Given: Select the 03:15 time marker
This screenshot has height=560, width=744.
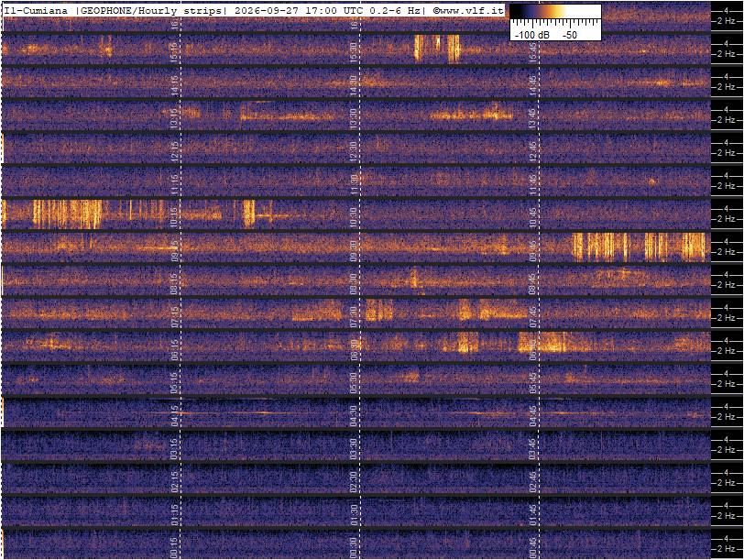Looking at the screenshot, I should (174, 448).
